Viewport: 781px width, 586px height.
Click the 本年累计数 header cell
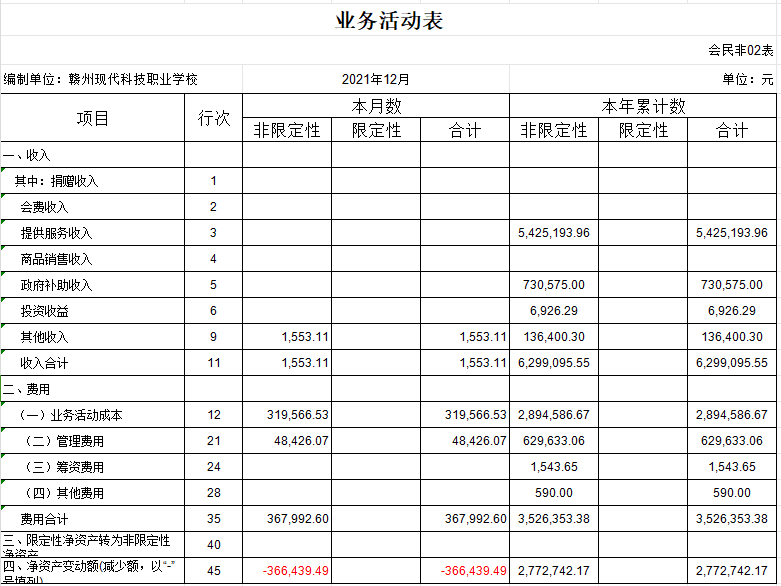[x=643, y=106]
